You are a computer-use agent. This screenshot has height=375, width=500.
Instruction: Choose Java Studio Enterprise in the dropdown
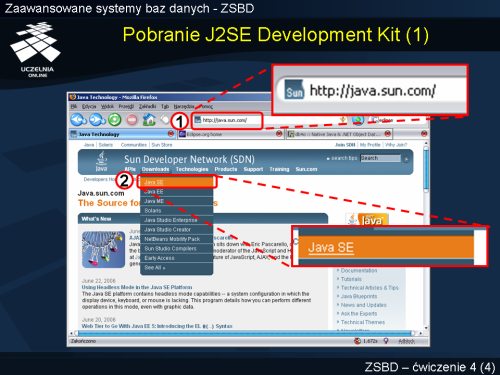click(177, 220)
